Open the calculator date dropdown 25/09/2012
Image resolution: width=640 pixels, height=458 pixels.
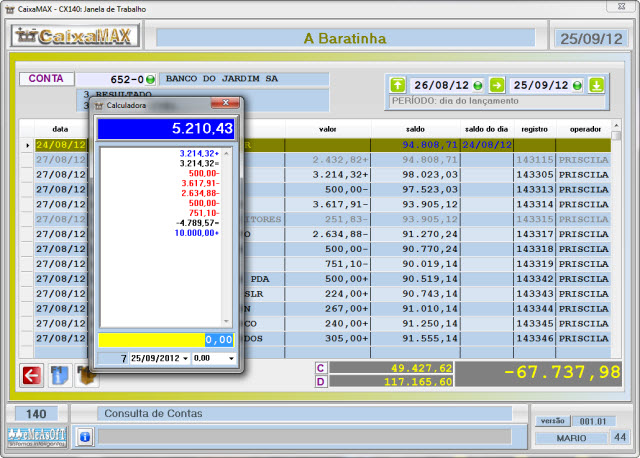click(x=183, y=358)
